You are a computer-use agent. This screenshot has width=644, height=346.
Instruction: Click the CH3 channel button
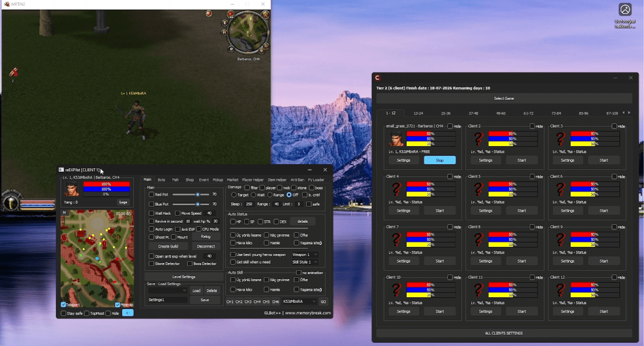tap(248, 302)
